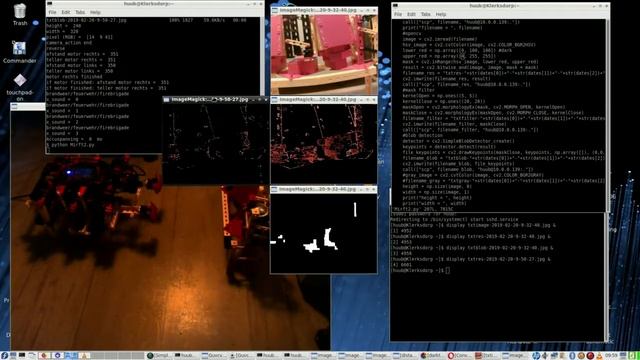Viewport: 640px width, 360px height.
Task: Click the vertical scrollbar of code terminal
Action: [x=607, y=114]
